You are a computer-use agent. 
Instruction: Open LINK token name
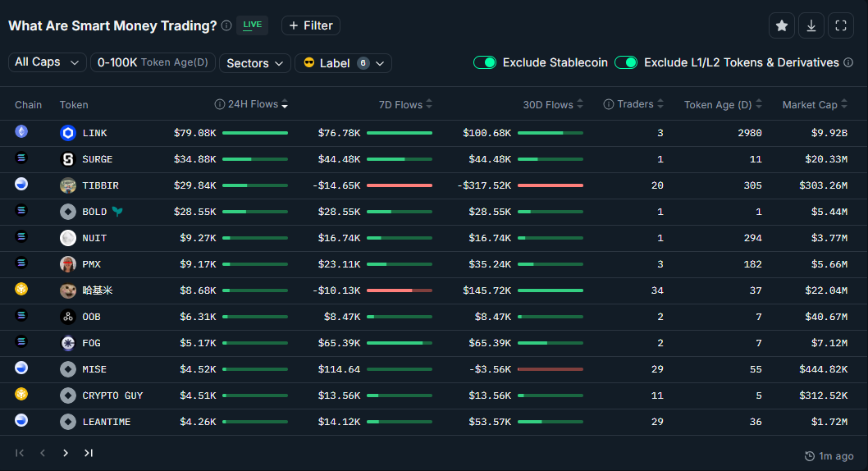[94, 133]
